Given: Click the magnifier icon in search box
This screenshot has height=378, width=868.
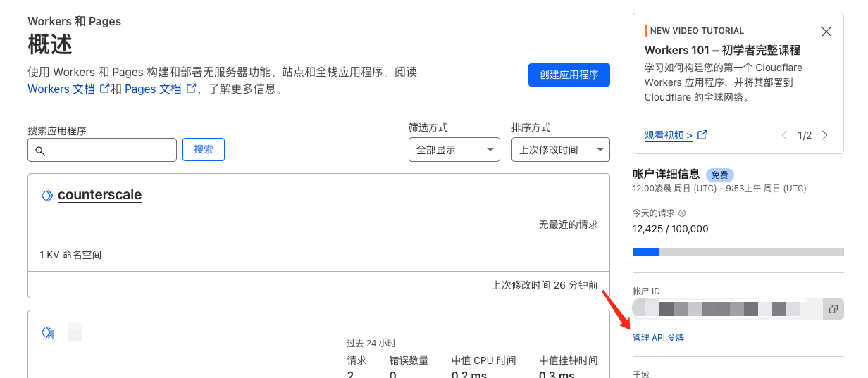Looking at the screenshot, I should 39,151.
